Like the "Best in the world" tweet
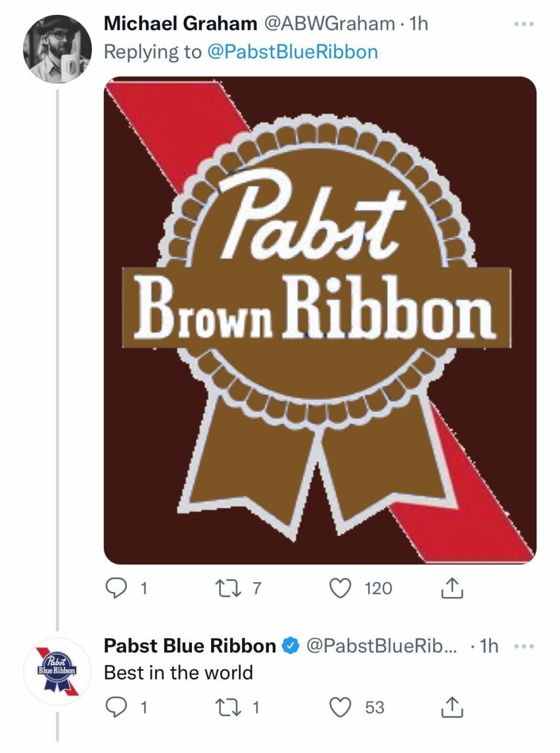The height and width of the screenshot is (753, 560). (x=340, y=708)
